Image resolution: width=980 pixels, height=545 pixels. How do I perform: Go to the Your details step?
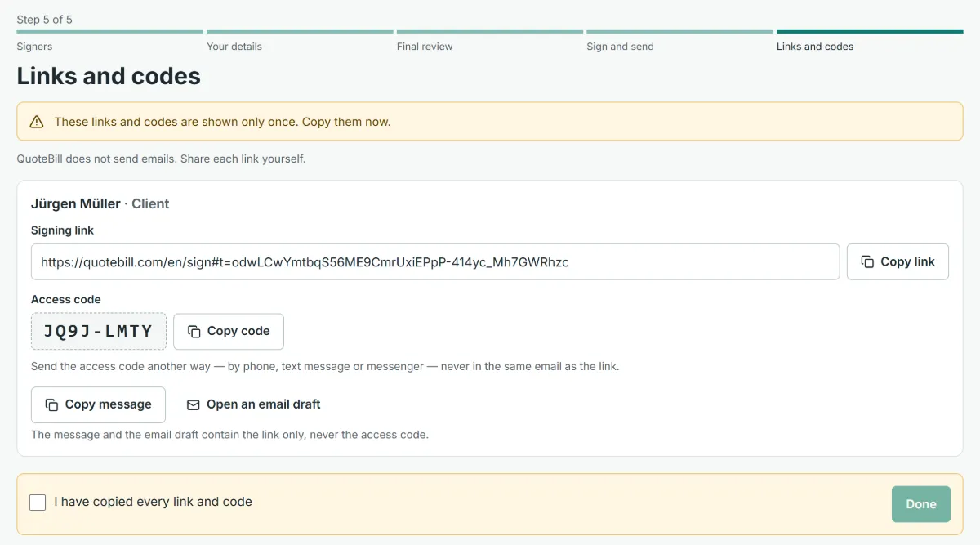(300, 41)
